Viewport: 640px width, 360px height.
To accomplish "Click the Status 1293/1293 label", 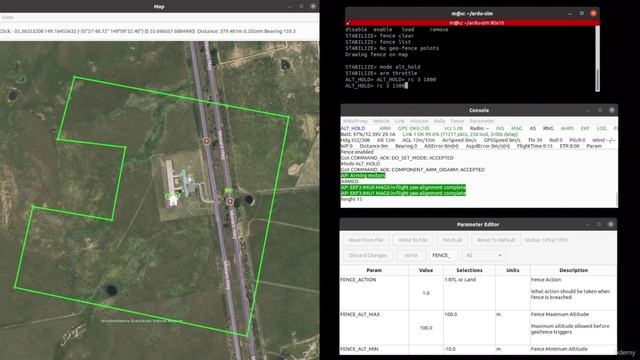I will point(546,240).
